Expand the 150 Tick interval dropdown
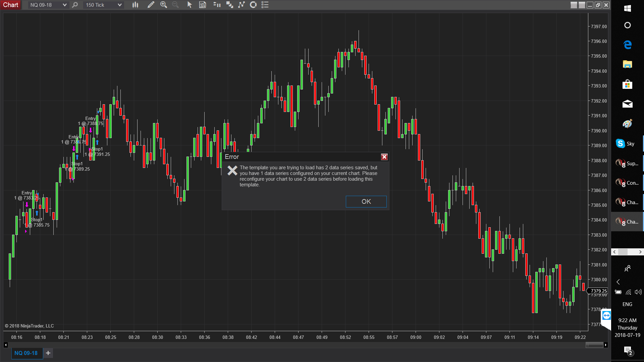This screenshot has height=362, width=644. click(119, 5)
